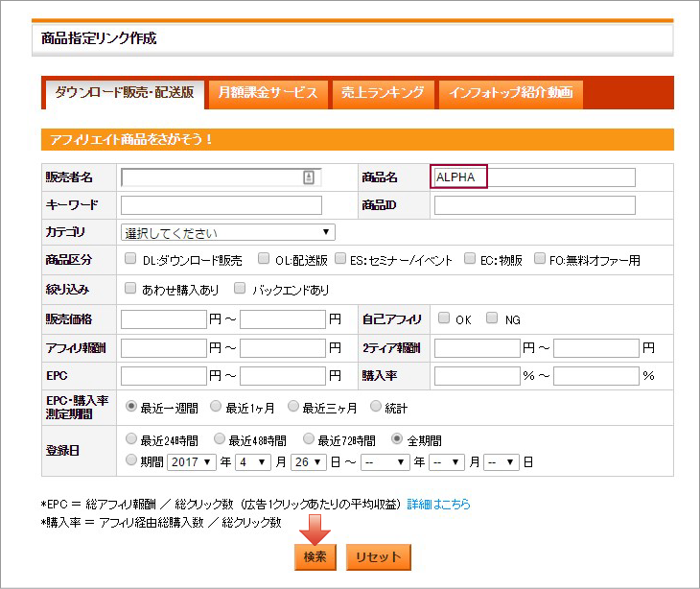Screen dimensions: 700x589
Task: Select the 最近48時間 registration radio option
Action: [220, 439]
